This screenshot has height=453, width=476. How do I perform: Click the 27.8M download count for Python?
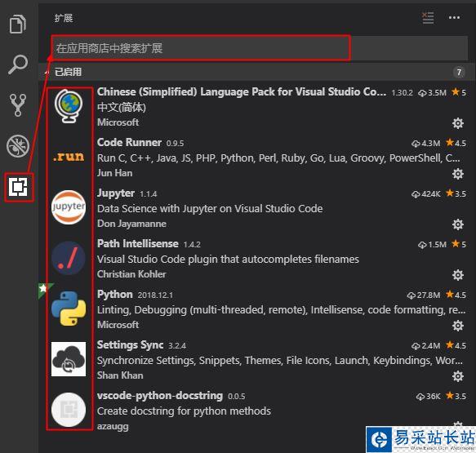424,295
